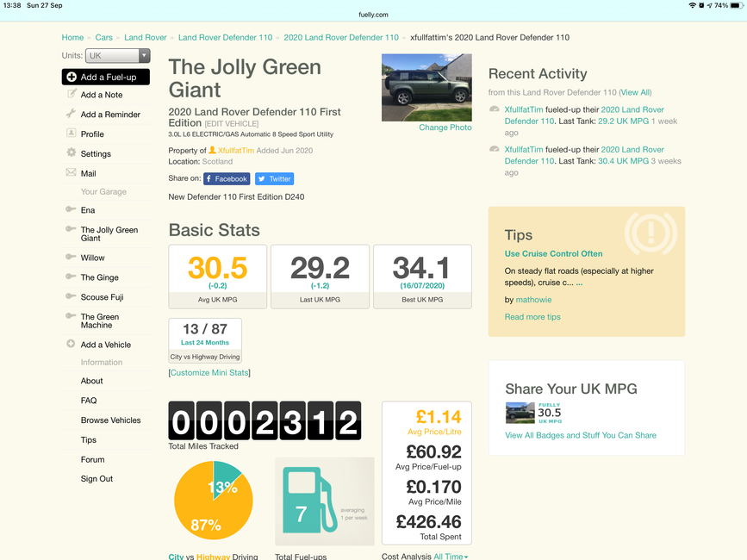Click the Home breadcrumb link
The width and height of the screenshot is (747, 560).
pos(72,37)
